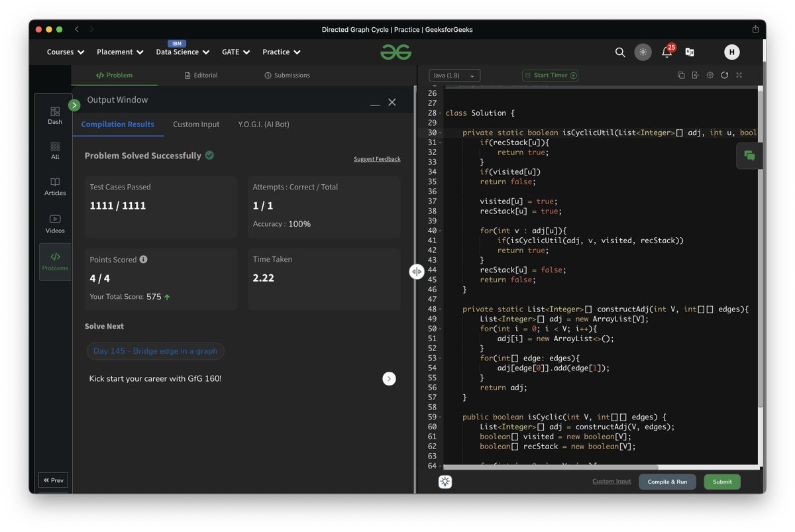
Task: Open the search magnifier icon
Action: [620, 52]
